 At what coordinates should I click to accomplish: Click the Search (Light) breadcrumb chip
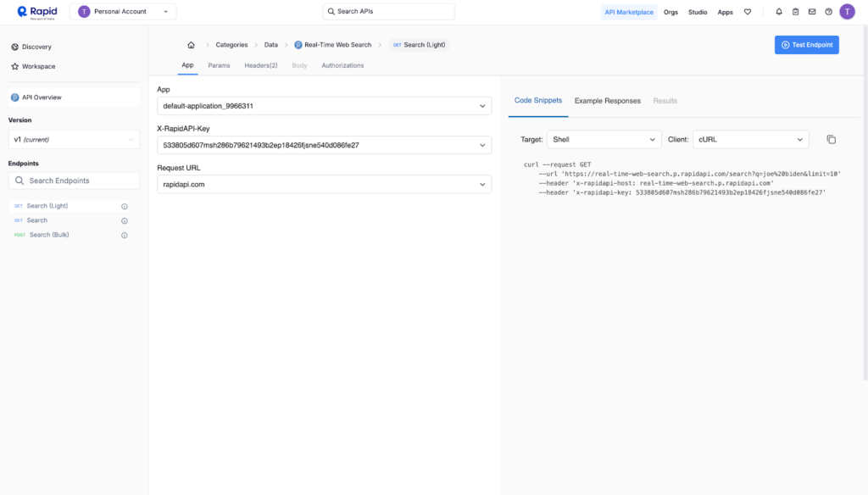click(419, 45)
